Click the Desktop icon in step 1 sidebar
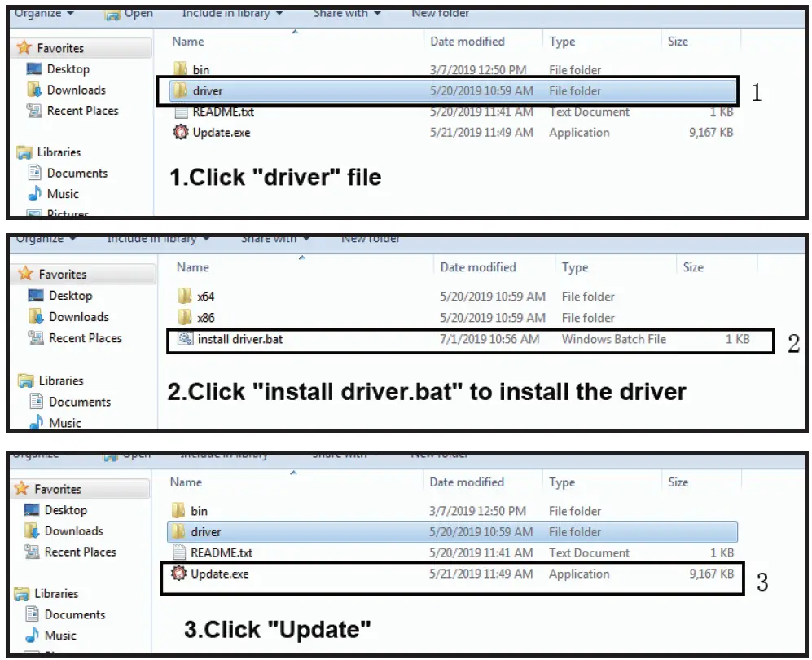This screenshot has height=660, width=812. tap(34, 69)
